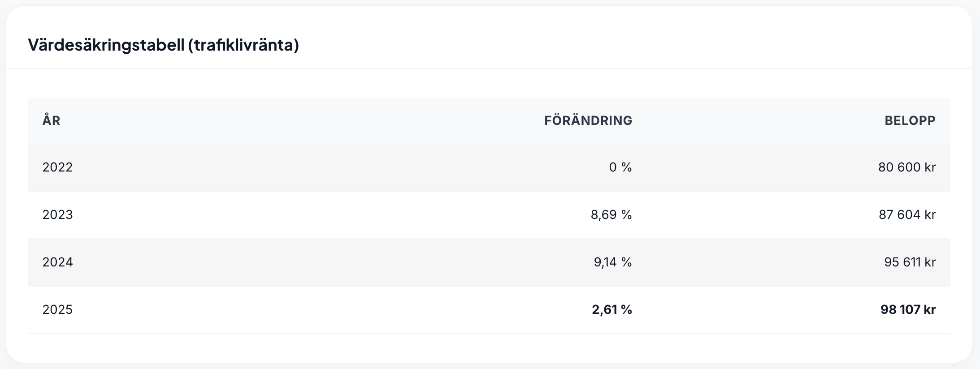Click the word Värdesäkringstabell in the title
Viewport: 980px width, 369px height.
click(x=106, y=45)
